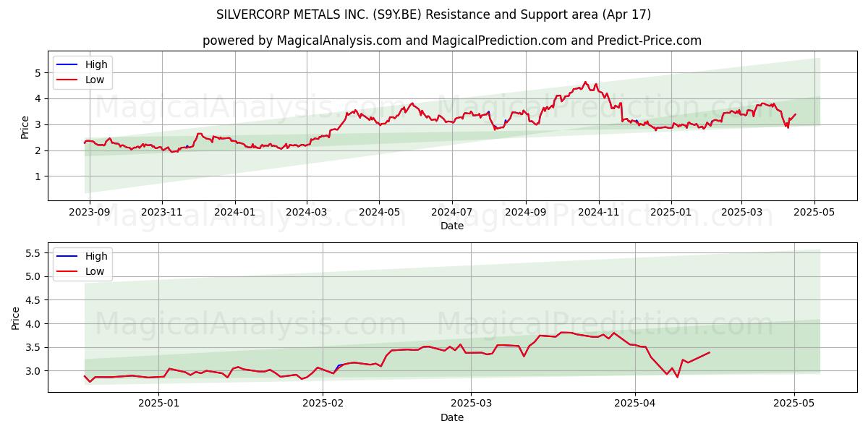Click the '2023-11' x-axis label on top chart
The image size is (868, 434).
pyautogui.click(x=161, y=213)
